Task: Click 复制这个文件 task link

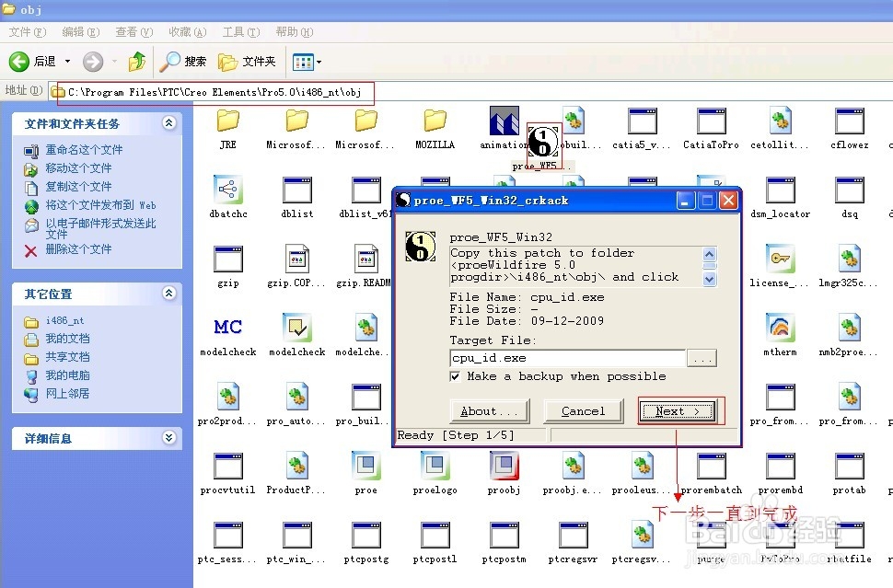Action: (x=78, y=187)
